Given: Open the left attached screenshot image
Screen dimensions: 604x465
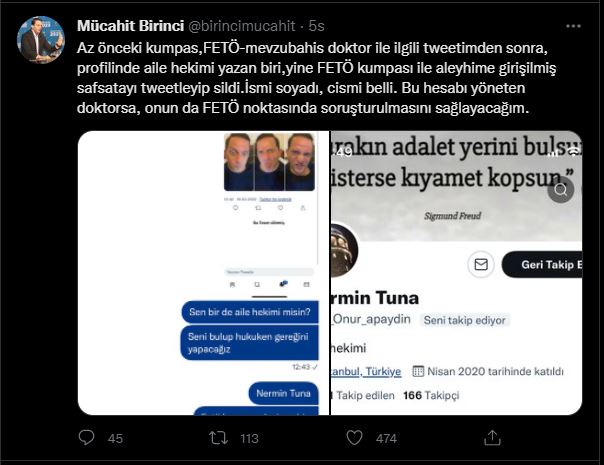Looking at the screenshot, I should point(203,273).
